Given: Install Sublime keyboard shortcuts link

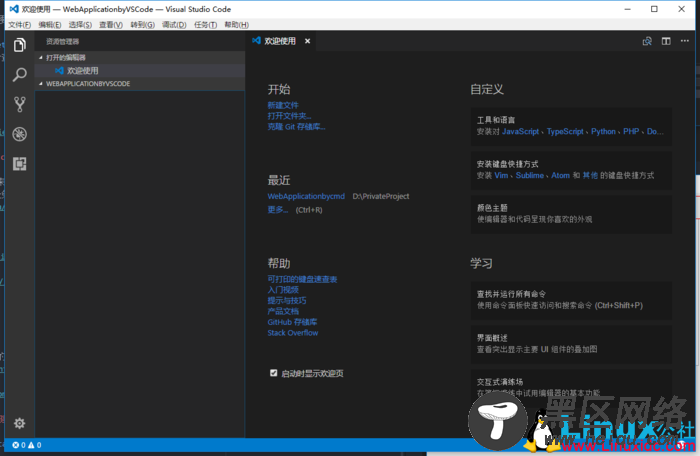Looking at the screenshot, I should [530, 176].
